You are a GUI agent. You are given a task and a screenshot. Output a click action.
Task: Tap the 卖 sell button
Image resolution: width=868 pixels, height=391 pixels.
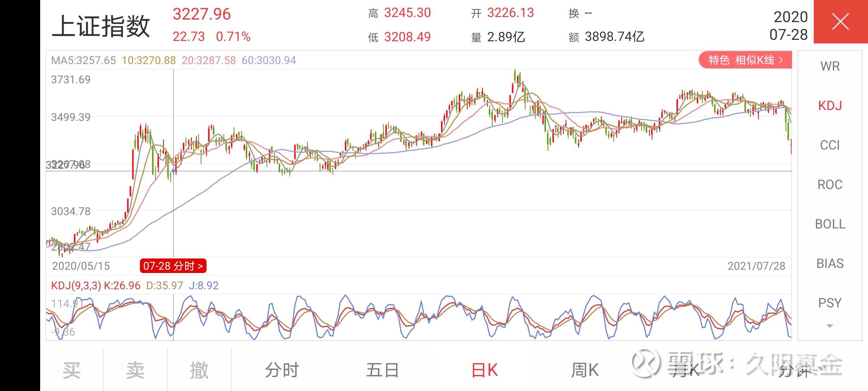(136, 370)
